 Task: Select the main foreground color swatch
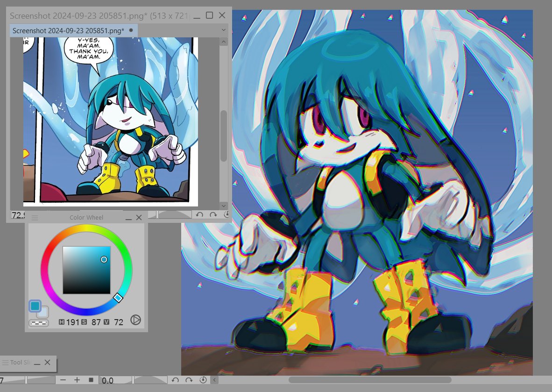click(x=35, y=306)
